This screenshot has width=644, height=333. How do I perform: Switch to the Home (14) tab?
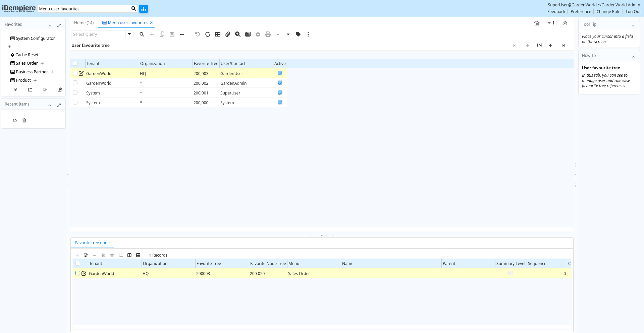click(84, 23)
